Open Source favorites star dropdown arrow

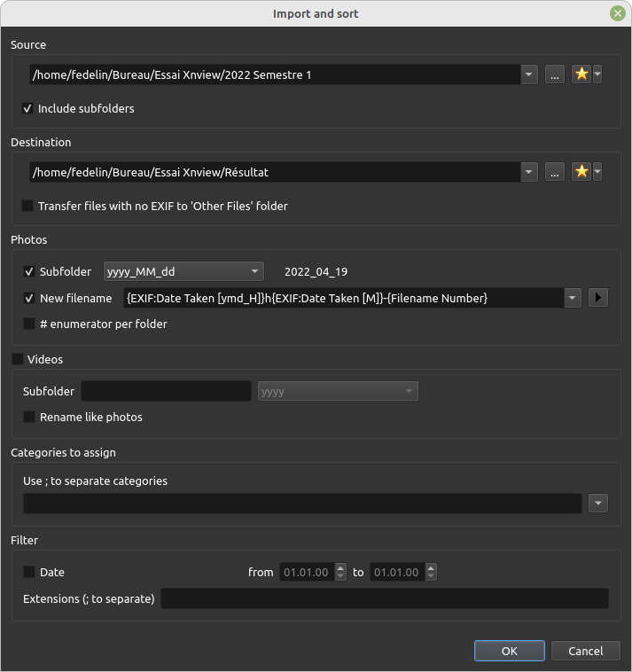(x=597, y=74)
